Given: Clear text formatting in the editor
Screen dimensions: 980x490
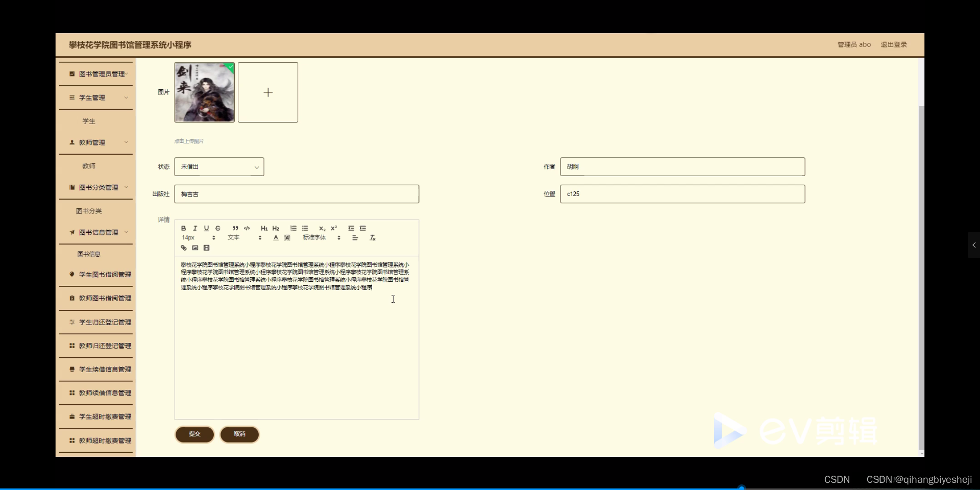Looking at the screenshot, I should 373,237.
